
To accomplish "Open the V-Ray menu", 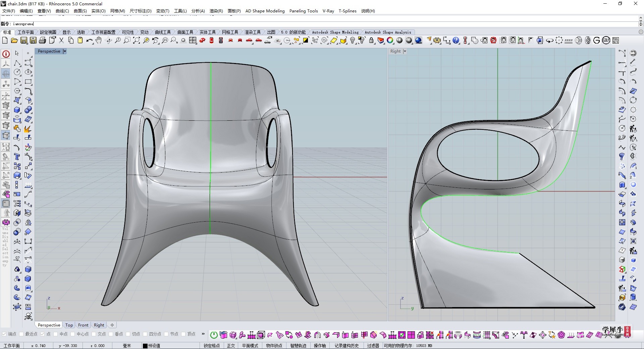I will point(328,11).
